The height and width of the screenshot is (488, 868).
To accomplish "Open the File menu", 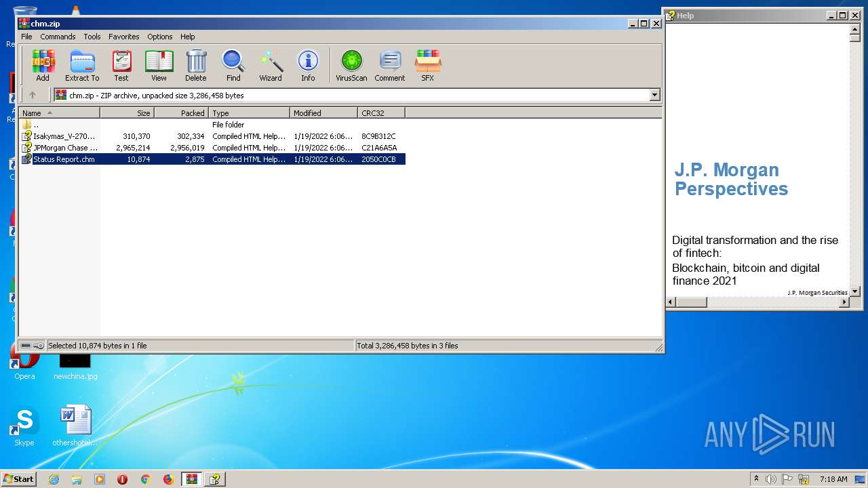I will point(26,37).
